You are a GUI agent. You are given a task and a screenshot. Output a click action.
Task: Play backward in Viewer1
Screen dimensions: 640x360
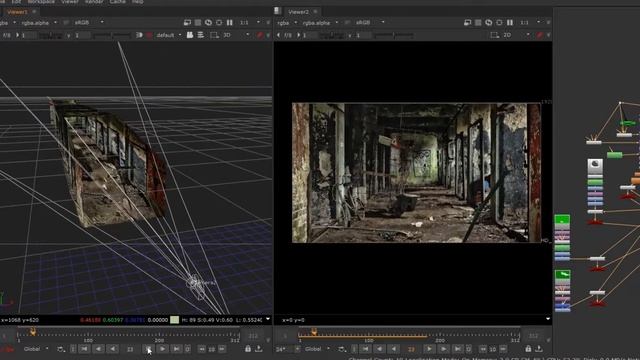(112, 349)
